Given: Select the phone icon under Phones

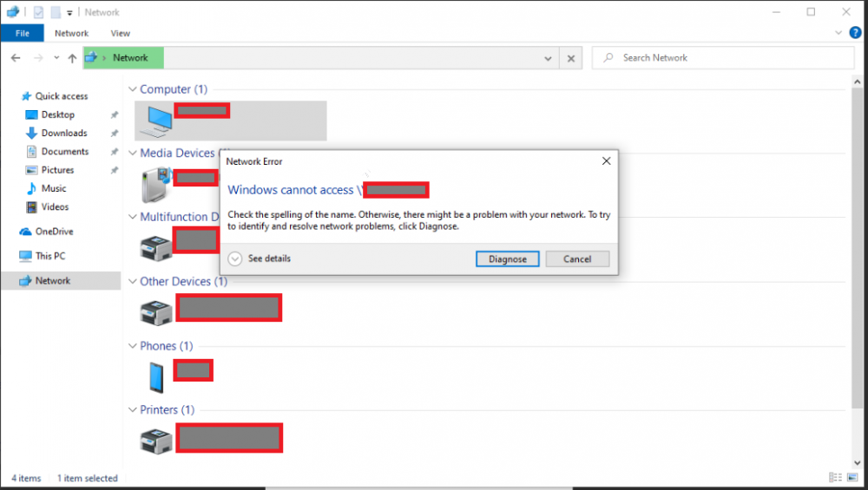Looking at the screenshot, I should 156,377.
